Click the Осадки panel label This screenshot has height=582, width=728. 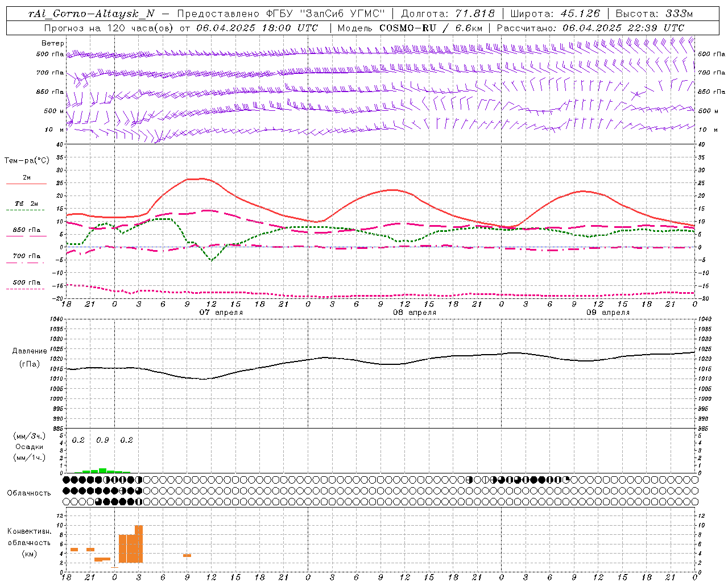coord(29,447)
